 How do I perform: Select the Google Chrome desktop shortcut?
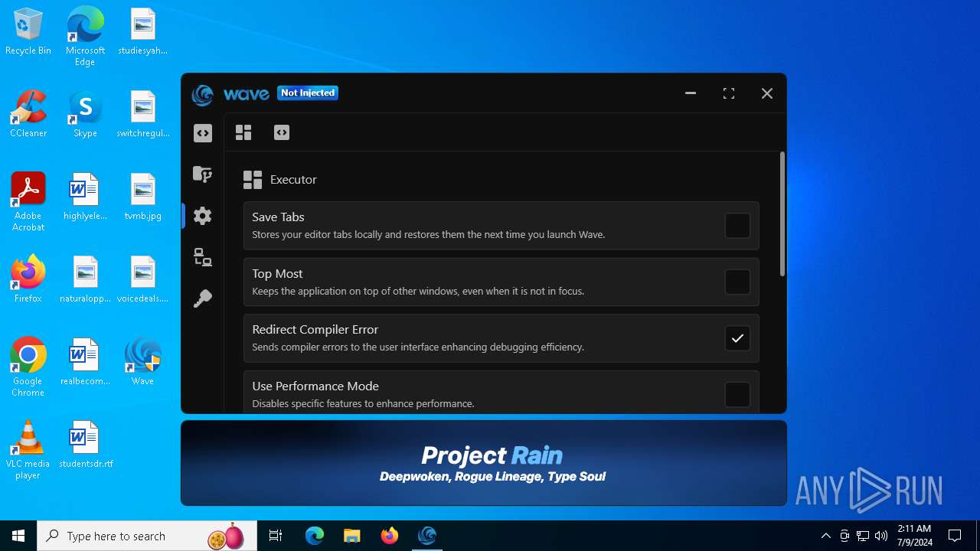click(x=28, y=367)
